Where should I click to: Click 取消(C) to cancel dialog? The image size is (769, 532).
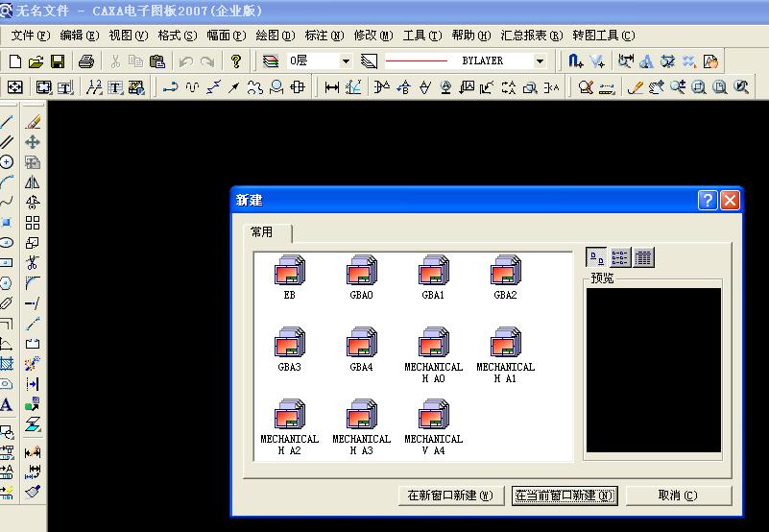tap(678, 496)
